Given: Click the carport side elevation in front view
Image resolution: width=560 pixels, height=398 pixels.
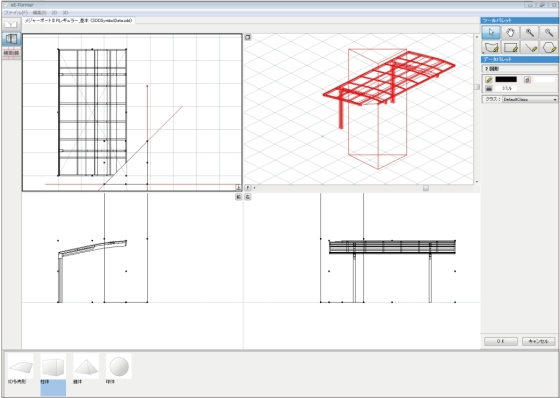Looking at the screenshot, I should click(x=92, y=271).
